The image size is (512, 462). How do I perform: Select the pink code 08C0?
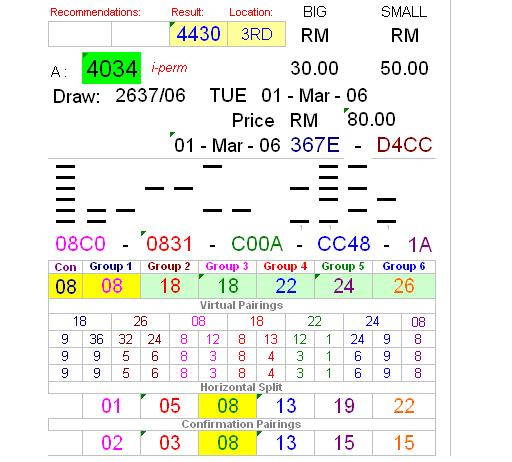(80, 244)
